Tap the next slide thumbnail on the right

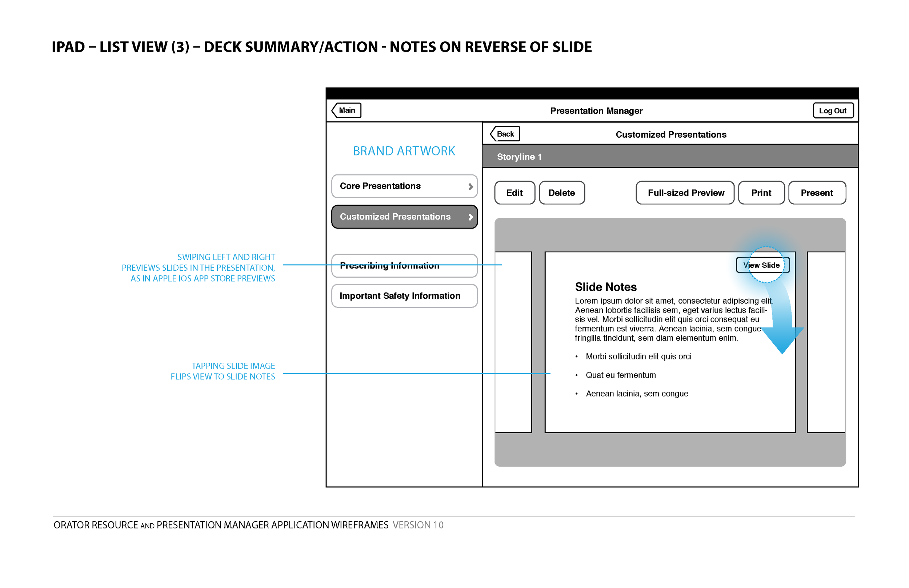[x=826, y=342]
